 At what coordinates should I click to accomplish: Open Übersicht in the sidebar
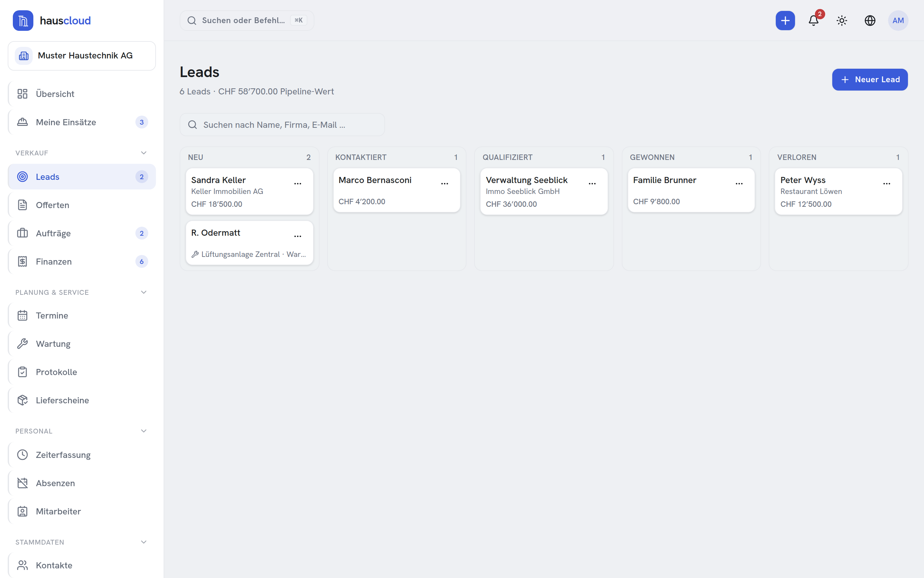coord(82,94)
